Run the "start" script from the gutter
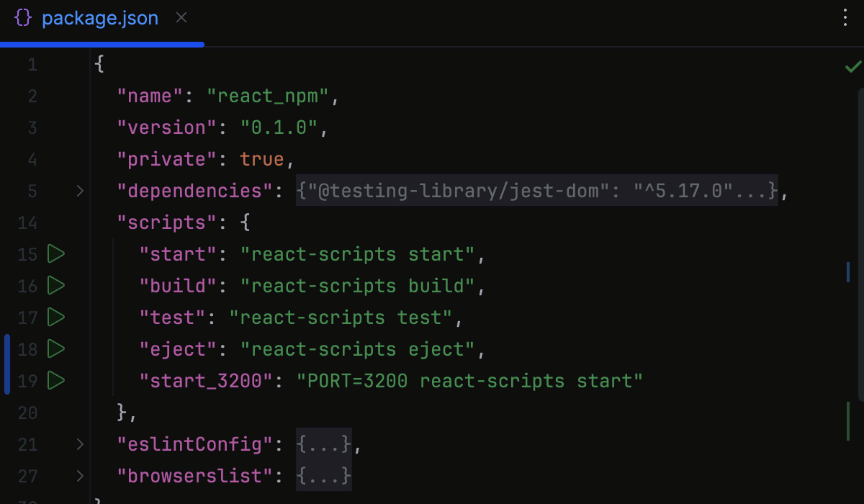 point(56,254)
